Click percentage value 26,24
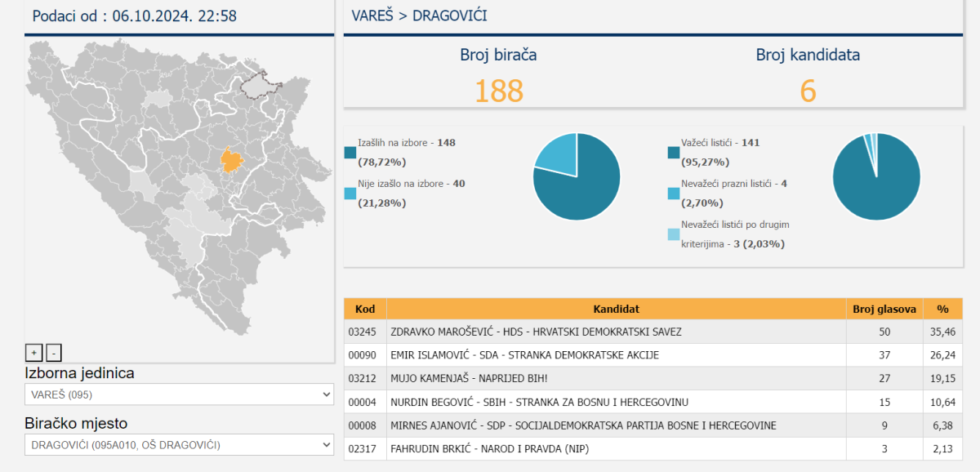Screen dimensions: 980x472 [943, 355]
